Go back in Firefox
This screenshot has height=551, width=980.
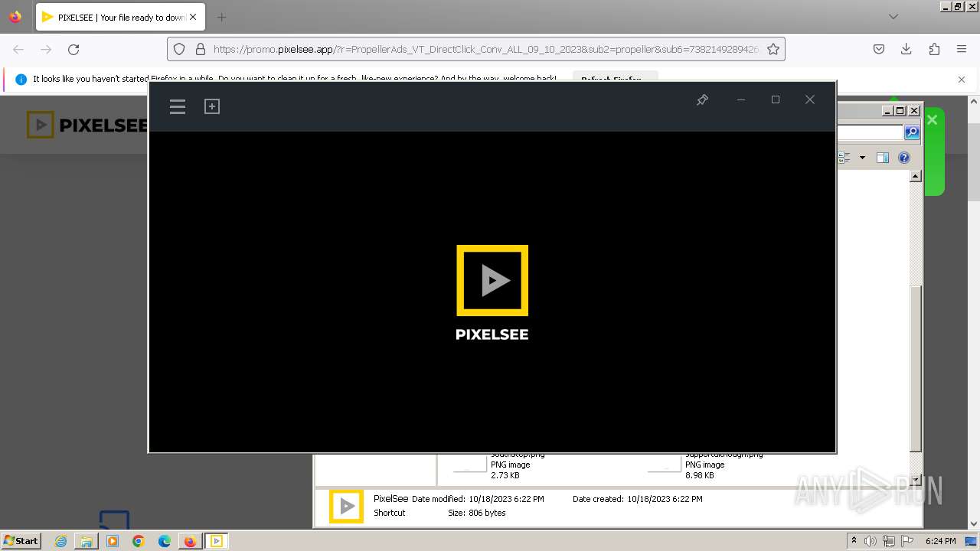point(18,49)
